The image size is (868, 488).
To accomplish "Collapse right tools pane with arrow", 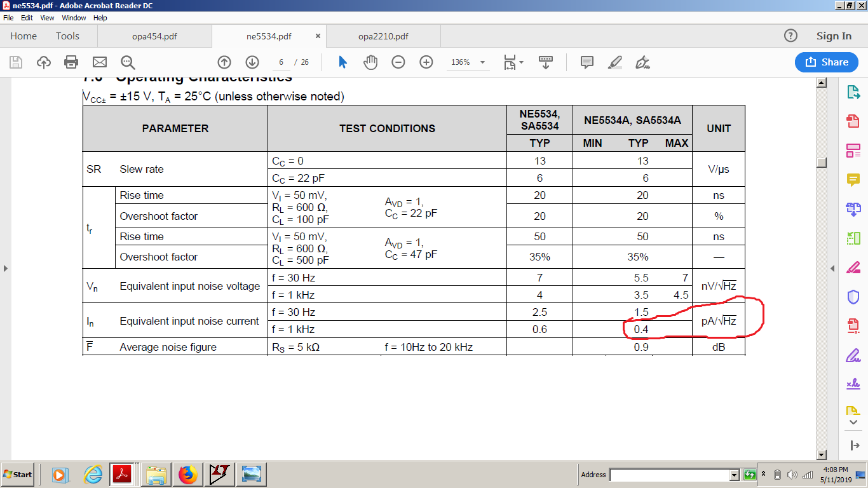I will 853,446.
